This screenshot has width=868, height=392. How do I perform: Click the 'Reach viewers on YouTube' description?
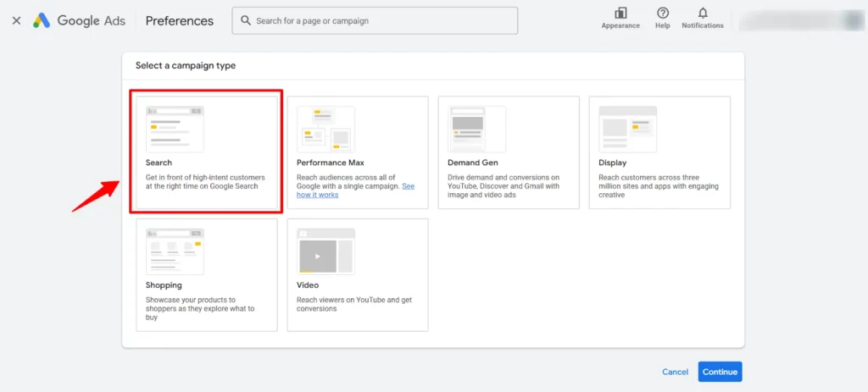(354, 304)
